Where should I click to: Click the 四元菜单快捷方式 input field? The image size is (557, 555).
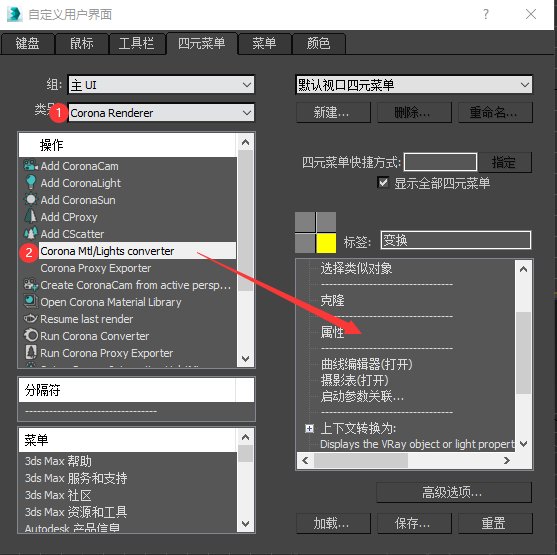pos(440,162)
